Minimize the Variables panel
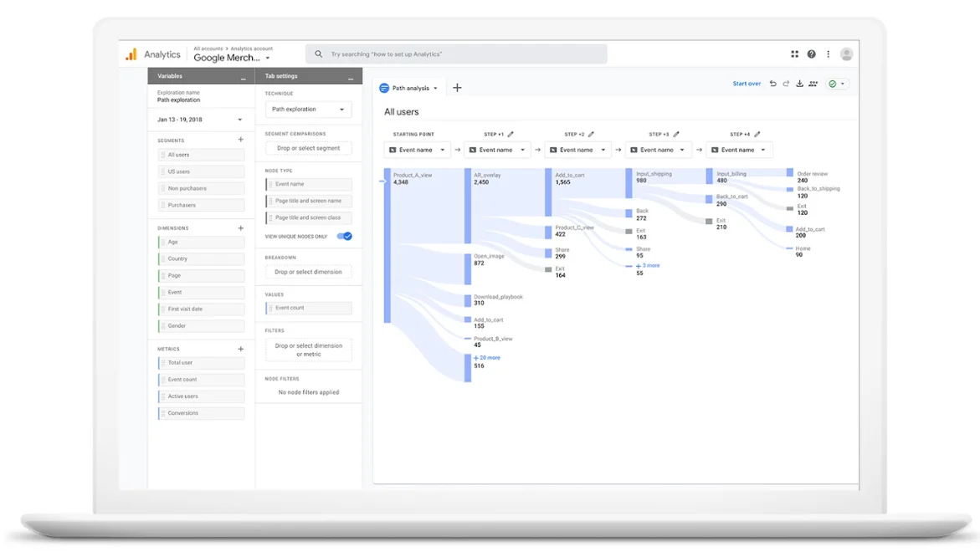 point(243,77)
